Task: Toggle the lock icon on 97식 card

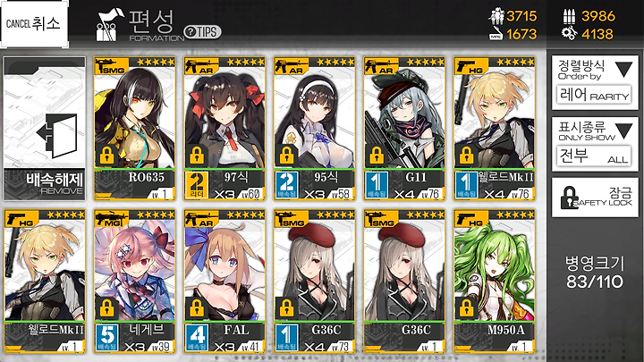Action: point(197,156)
